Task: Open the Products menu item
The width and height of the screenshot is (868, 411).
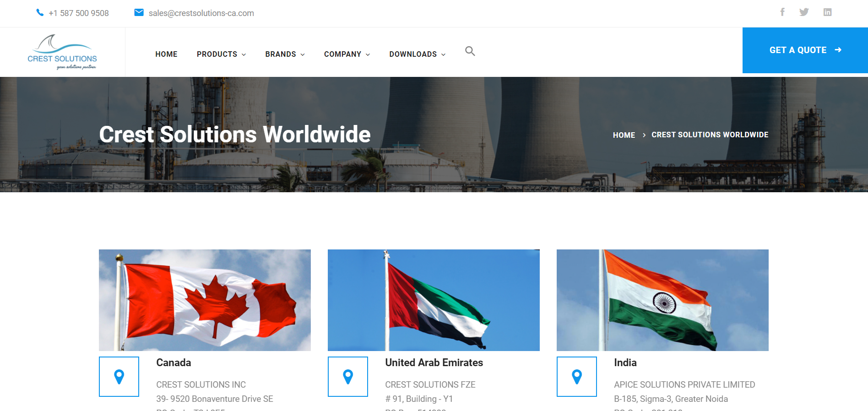Action: click(x=217, y=54)
